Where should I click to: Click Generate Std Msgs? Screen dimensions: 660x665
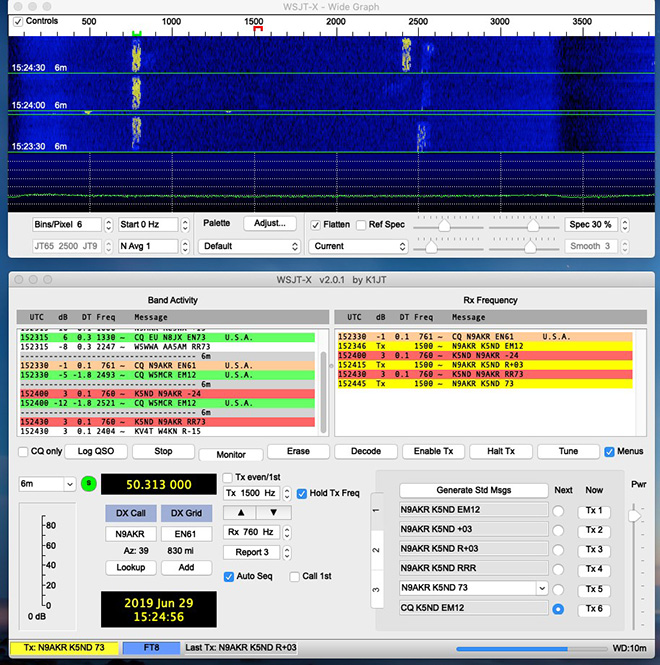pos(474,490)
